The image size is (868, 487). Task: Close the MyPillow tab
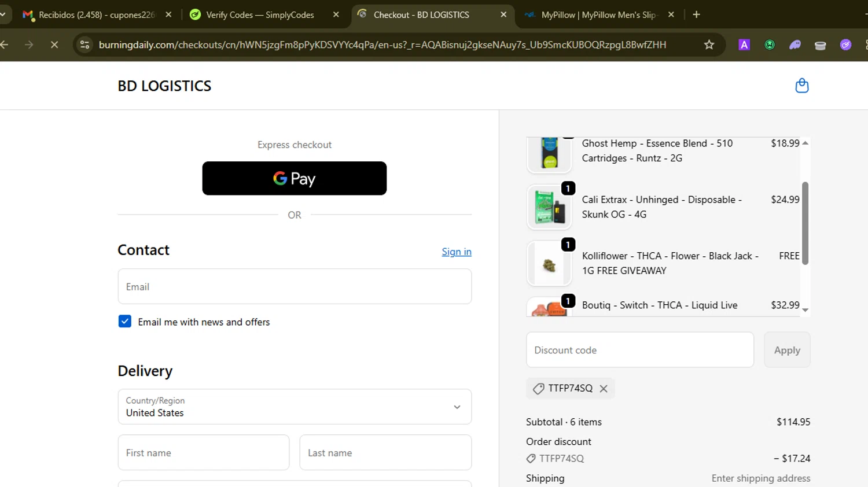click(x=671, y=14)
